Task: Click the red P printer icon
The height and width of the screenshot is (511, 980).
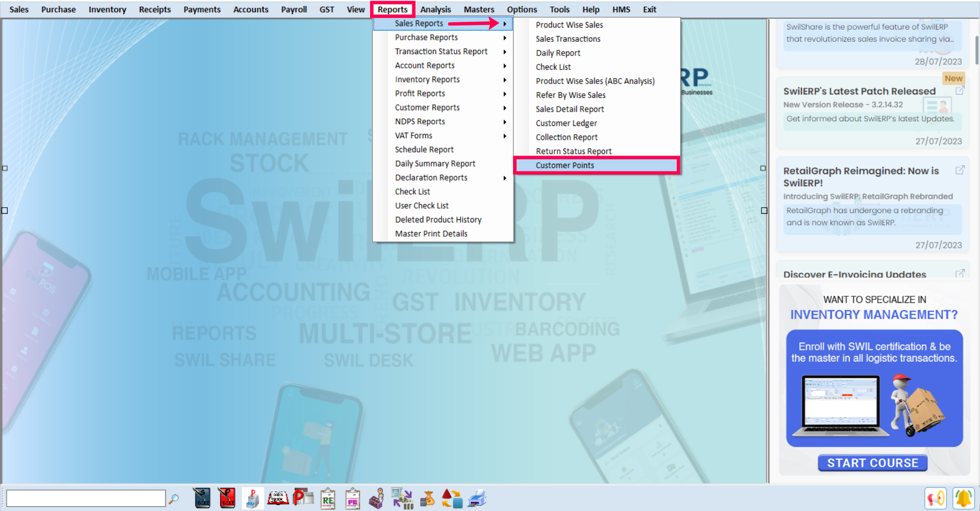Action: 303,498
